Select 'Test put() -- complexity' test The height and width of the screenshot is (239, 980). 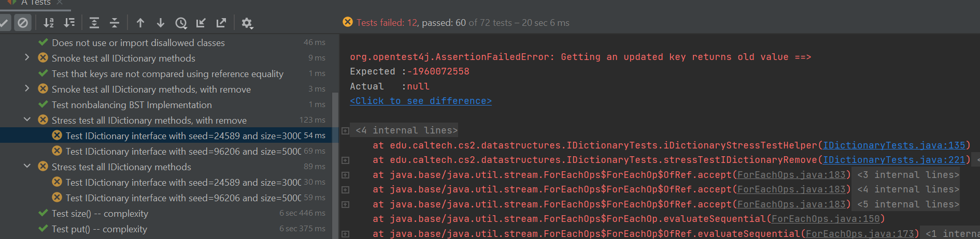click(99, 229)
